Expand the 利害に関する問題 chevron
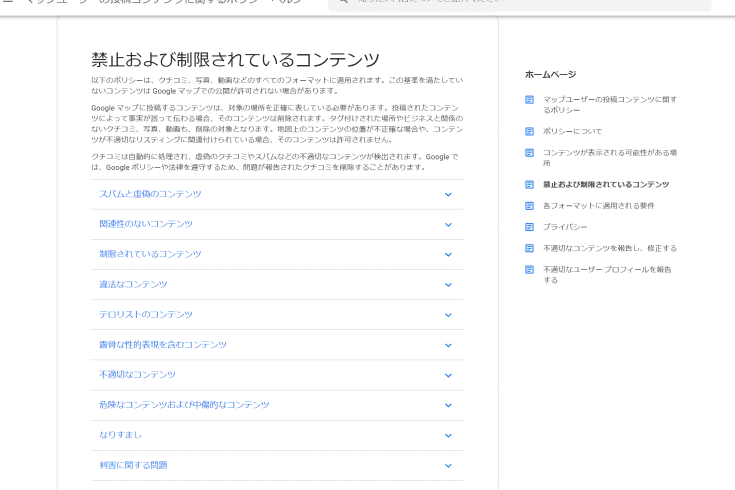Viewport: 735px width, 490px height. click(x=448, y=466)
